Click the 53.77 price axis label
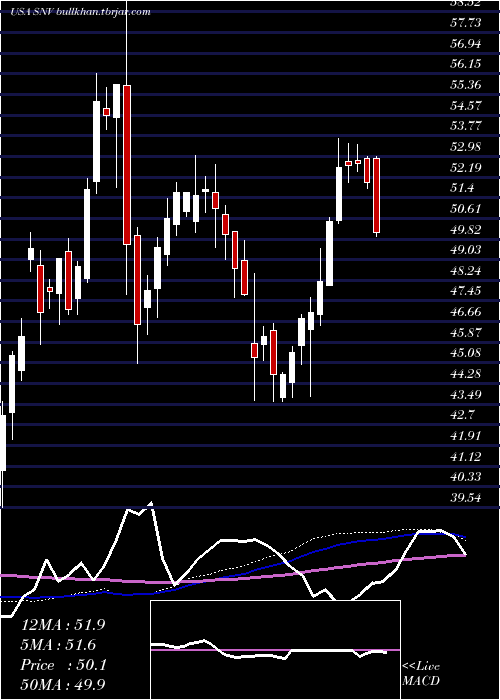 click(x=465, y=126)
